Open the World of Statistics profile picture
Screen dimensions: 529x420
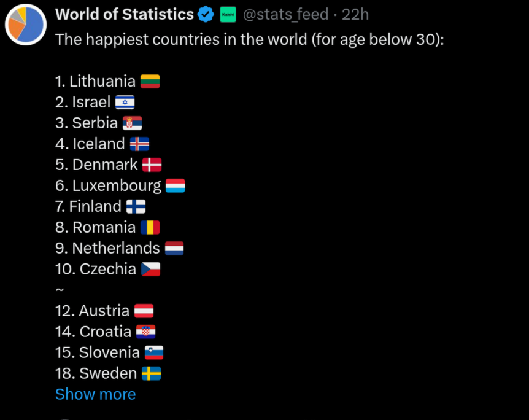[x=26, y=25]
